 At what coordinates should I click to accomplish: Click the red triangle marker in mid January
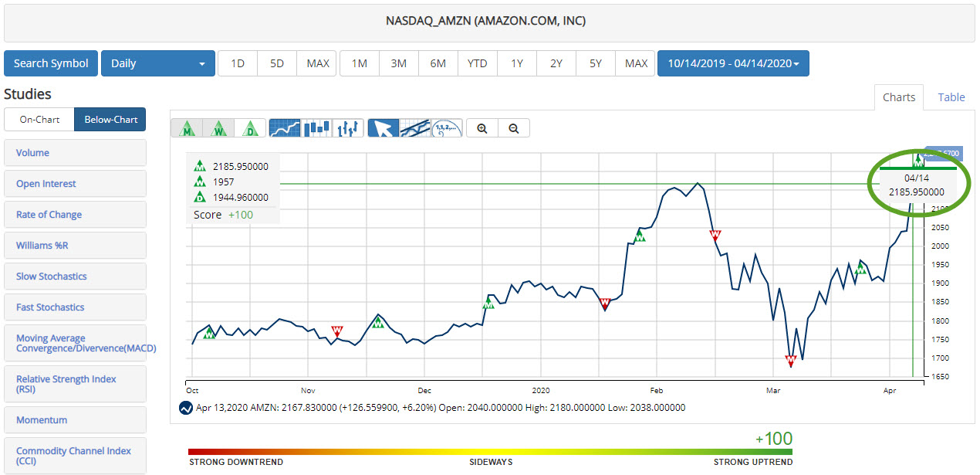click(605, 304)
